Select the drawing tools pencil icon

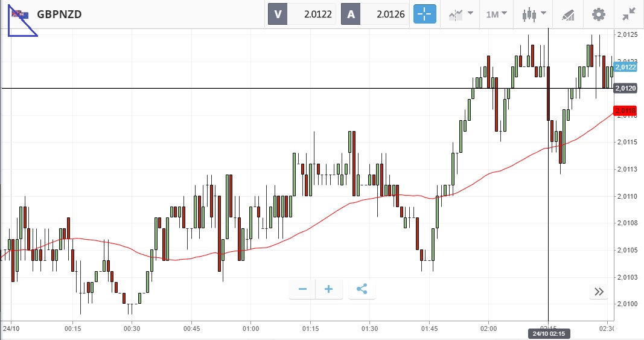tap(568, 14)
